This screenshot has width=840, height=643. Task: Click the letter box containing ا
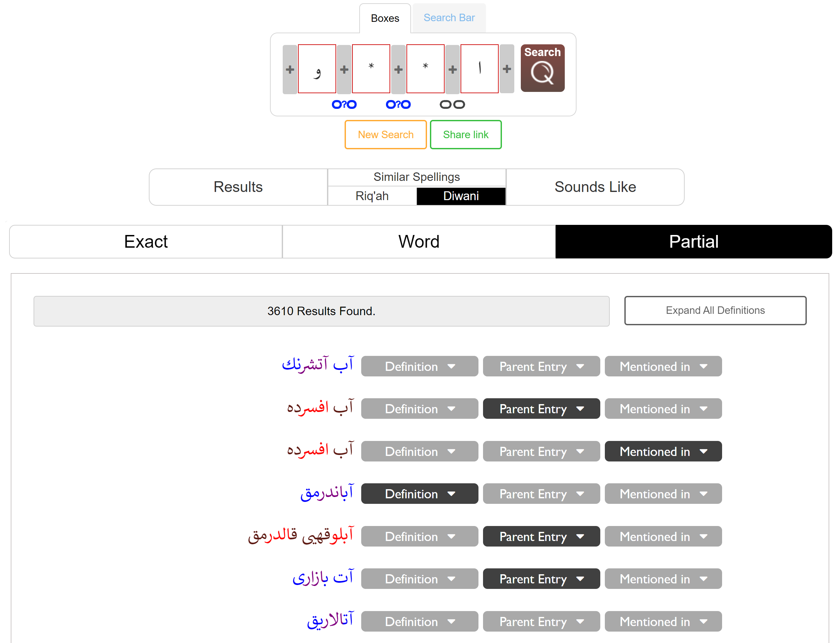coord(479,69)
